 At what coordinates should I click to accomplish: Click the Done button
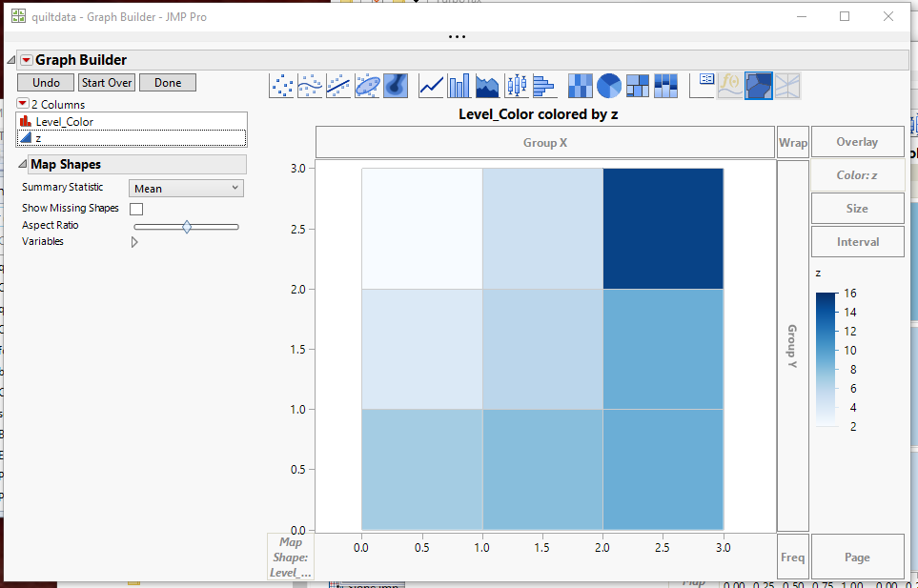[x=168, y=83]
